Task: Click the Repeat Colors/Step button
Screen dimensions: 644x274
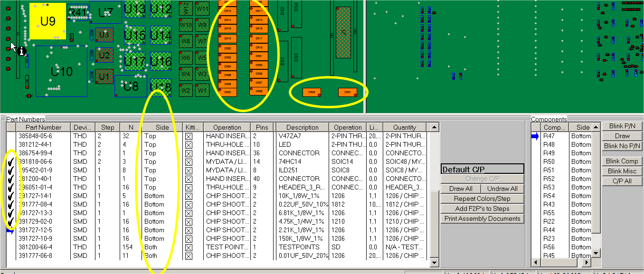Action: click(482, 198)
